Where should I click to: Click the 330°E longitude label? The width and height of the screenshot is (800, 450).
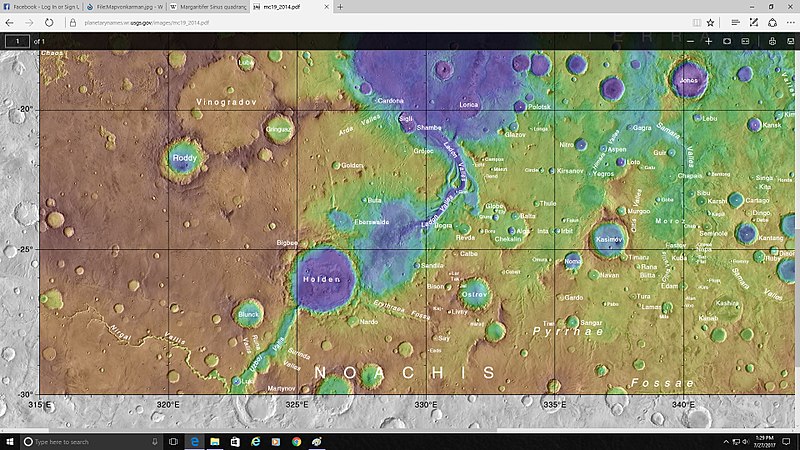pyautogui.click(x=426, y=405)
